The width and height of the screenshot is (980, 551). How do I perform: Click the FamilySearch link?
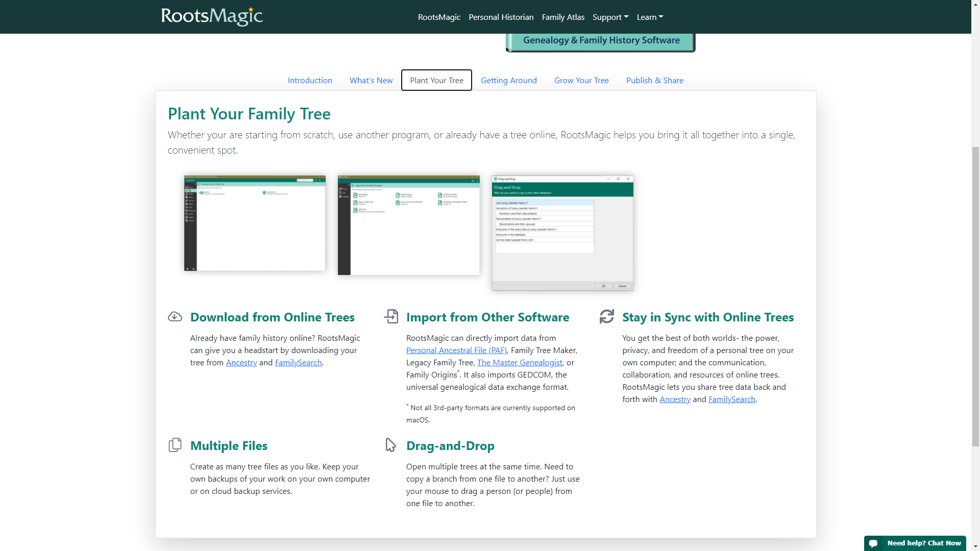pos(298,362)
